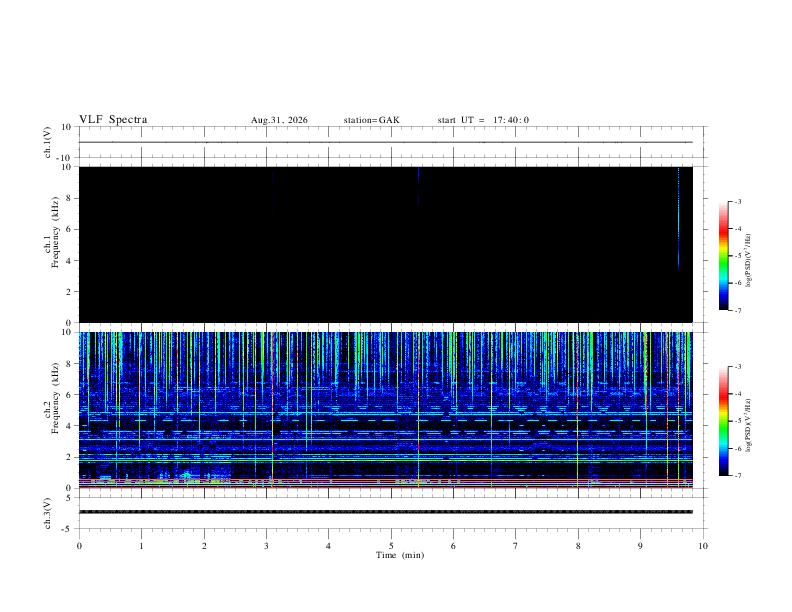792x612 pixels.
Task: Click the ch.2 blue spectrogram panel
Action: (x=386, y=410)
